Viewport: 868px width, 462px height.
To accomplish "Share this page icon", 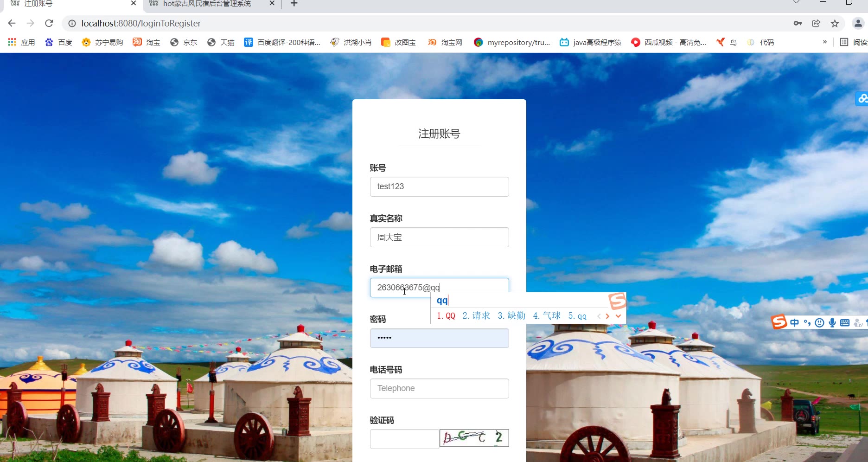I will tap(816, 23).
